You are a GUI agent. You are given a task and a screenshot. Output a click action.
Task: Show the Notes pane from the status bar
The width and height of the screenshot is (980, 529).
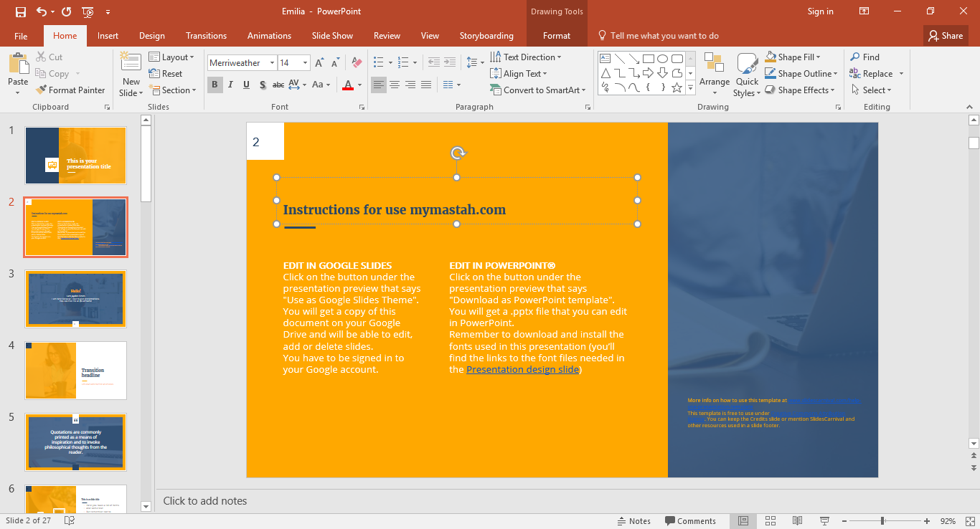click(x=633, y=521)
